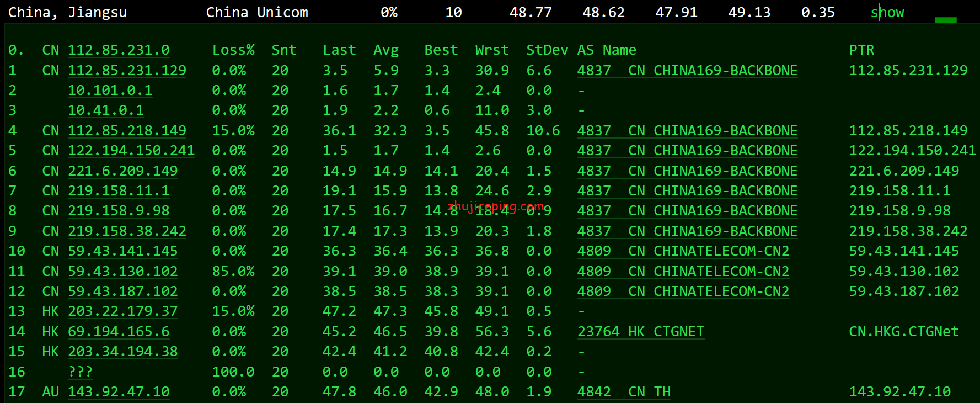This screenshot has width=980, height=403.
Task: Open AS 4837 link in hop 8 row
Action: pyautogui.click(x=687, y=211)
